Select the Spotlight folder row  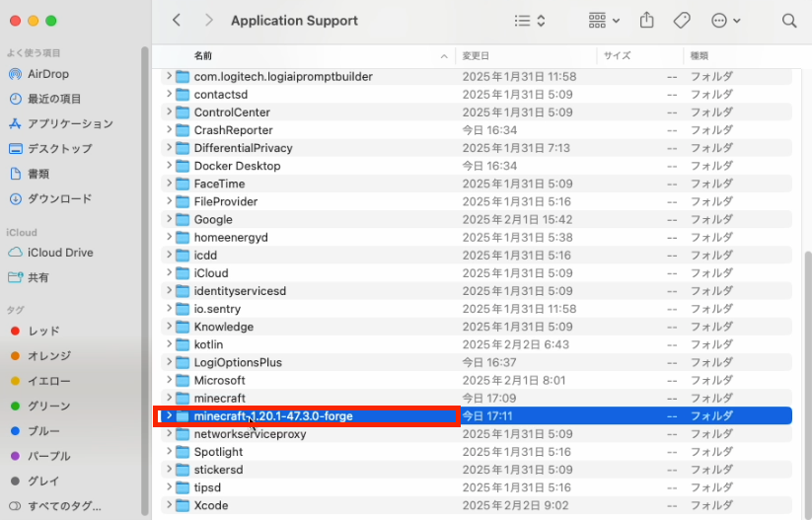(x=477, y=452)
